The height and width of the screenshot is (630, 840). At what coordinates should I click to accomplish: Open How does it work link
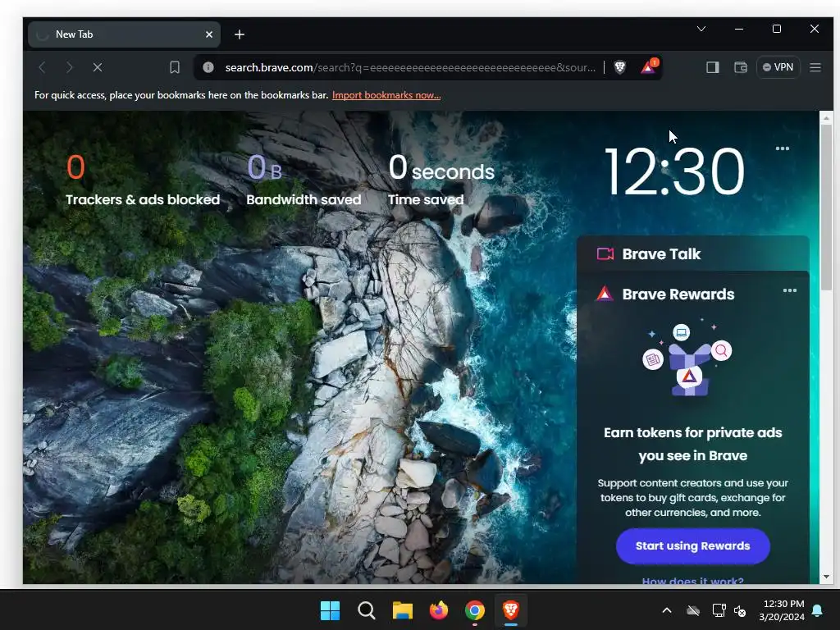click(x=692, y=581)
